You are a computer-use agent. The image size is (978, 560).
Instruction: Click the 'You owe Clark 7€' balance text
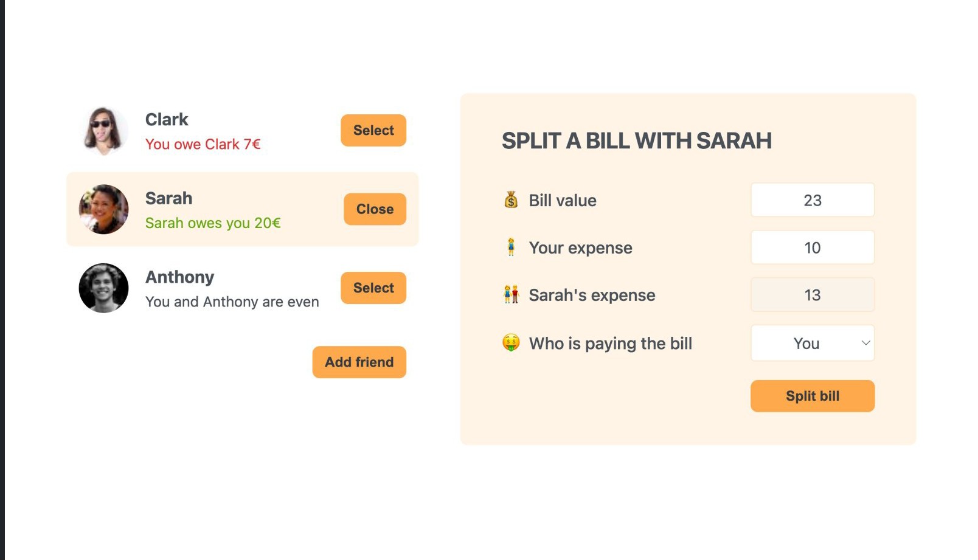pos(203,144)
